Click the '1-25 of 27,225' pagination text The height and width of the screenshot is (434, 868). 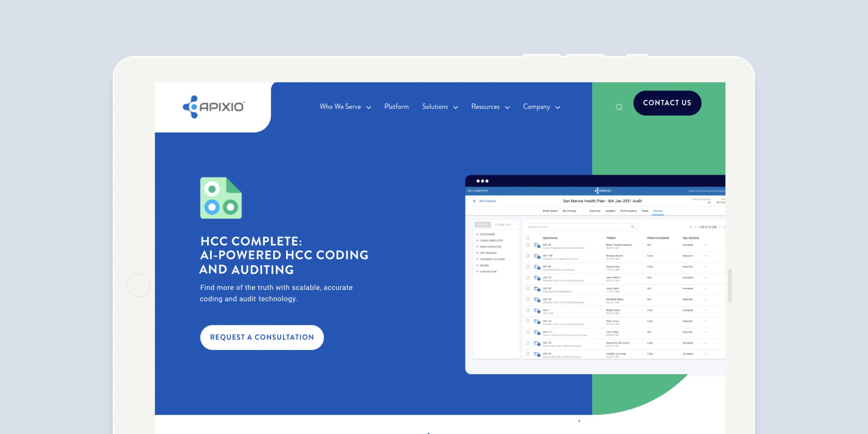tap(708, 227)
